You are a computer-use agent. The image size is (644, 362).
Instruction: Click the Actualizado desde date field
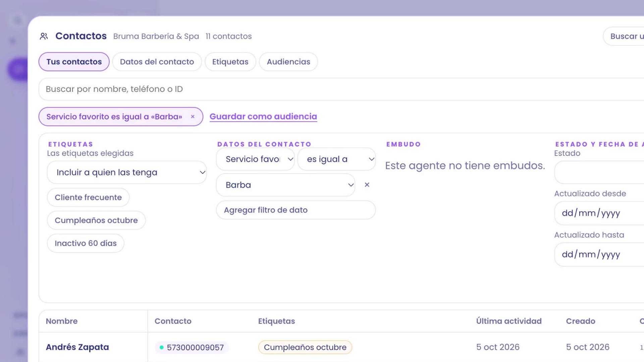tap(599, 213)
